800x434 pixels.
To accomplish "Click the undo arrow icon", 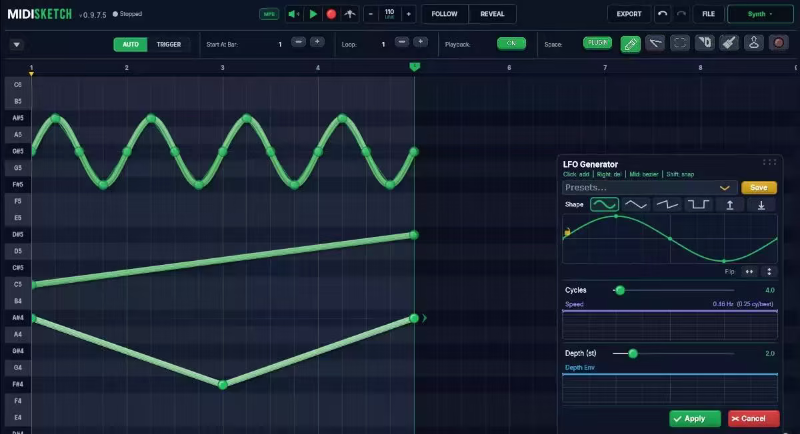I will [662, 14].
